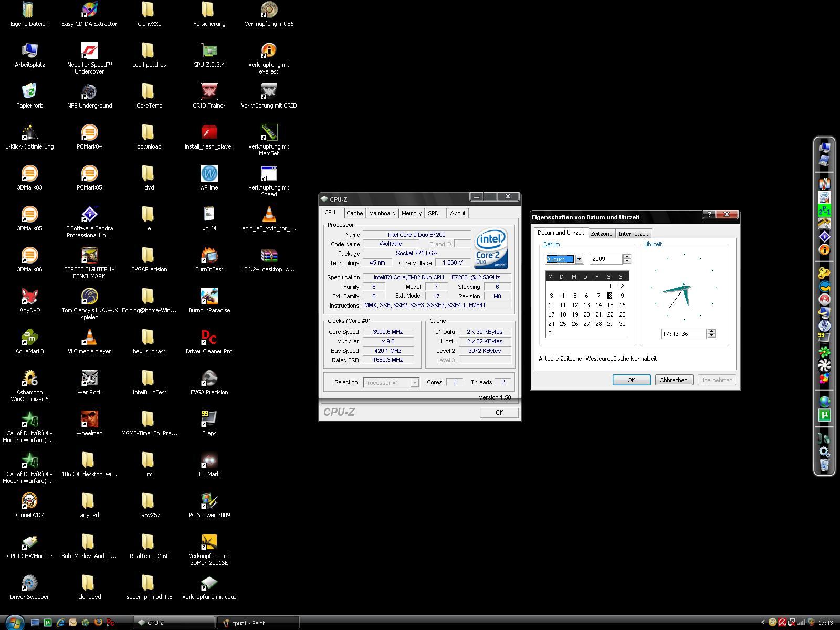Open the Internetzeit tab
Viewport: 840px width, 630px height.
coord(633,234)
